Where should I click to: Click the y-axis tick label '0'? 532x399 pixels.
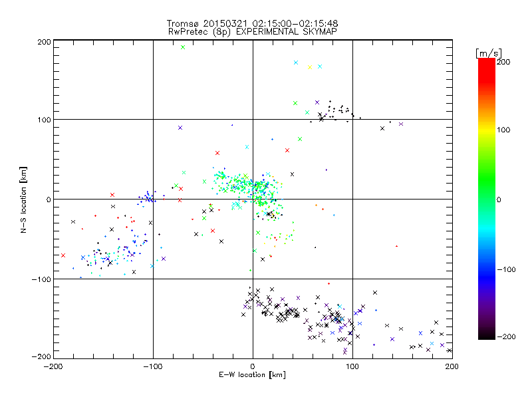pyautogui.click(x=49, y=199)
